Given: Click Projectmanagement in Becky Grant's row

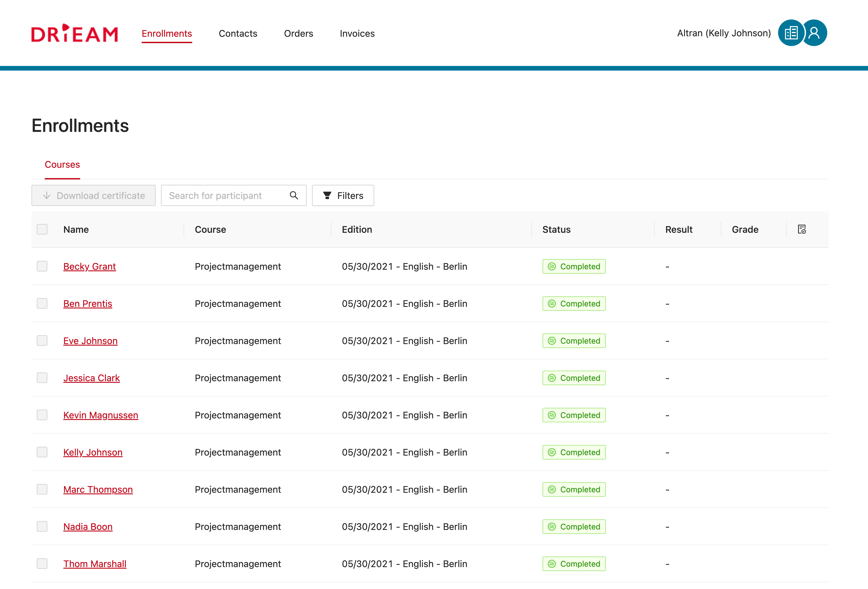Looking at the screenshot, I should pos(238,266).
